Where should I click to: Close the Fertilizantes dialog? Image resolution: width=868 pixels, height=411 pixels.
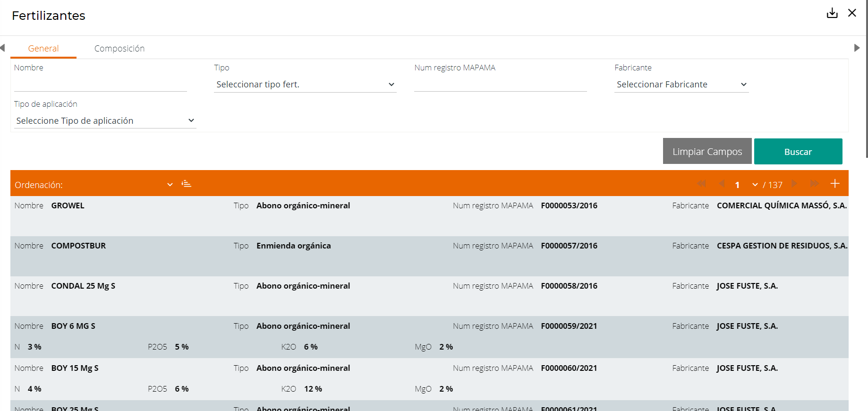tap(852, 13)
